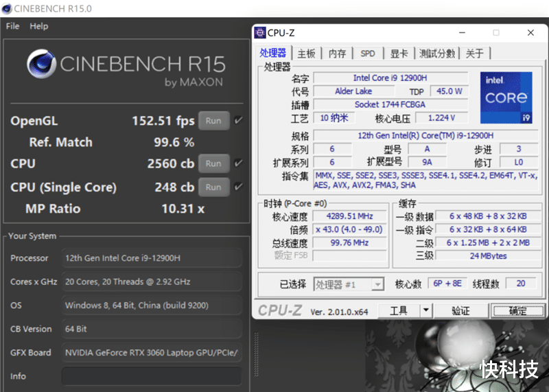
Task: Switch to the 測試分數 tab
Action: 437,54
